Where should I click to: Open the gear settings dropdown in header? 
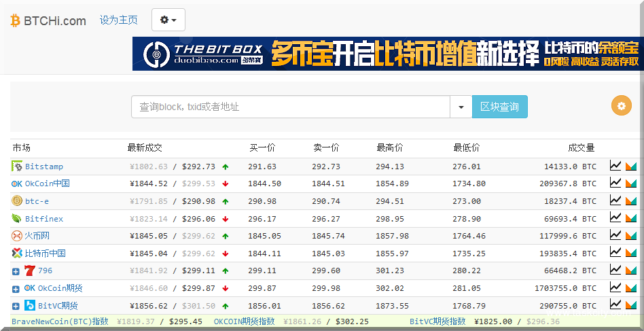coord(168,20)
